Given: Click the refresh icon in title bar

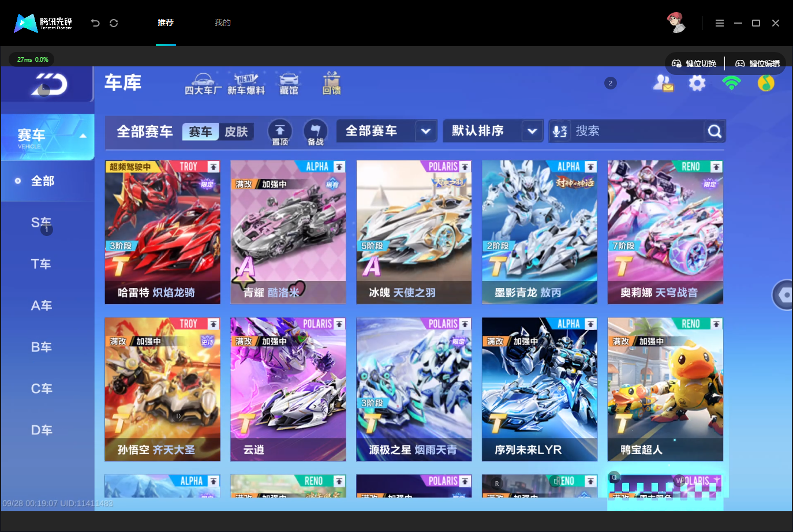Looking at the screenshot, I should [114, 23].
